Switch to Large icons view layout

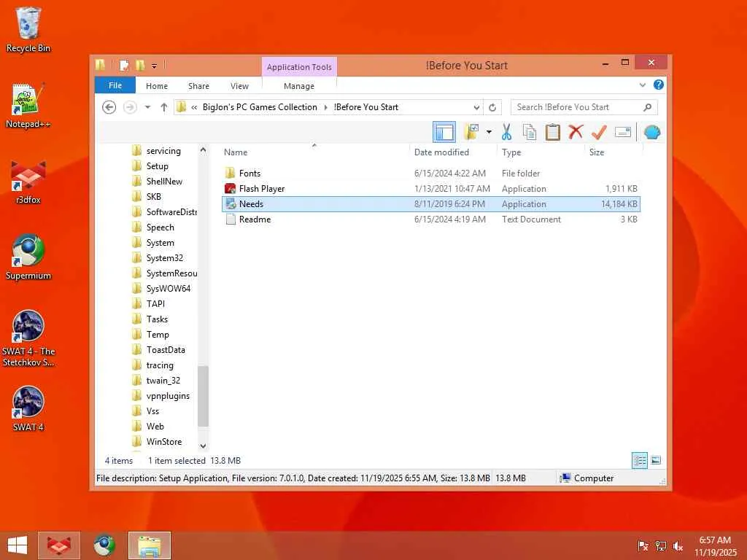point(656,460)
